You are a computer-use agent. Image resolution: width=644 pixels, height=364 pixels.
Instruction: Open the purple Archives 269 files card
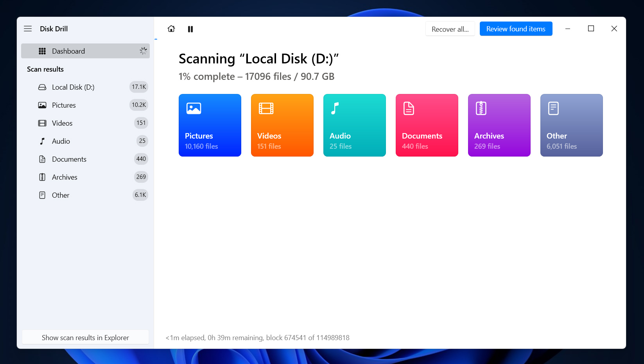pyautogui.click(x=499, y=125)
